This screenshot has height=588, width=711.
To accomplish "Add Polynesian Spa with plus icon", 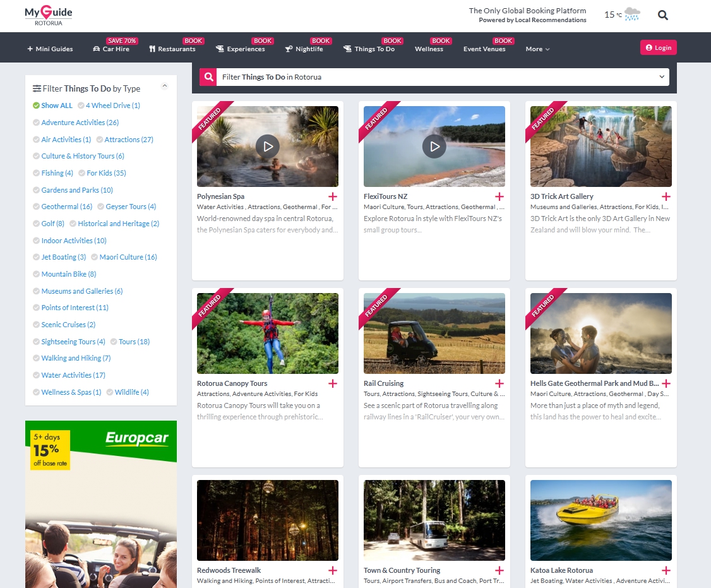I will (x=333, y=196).
